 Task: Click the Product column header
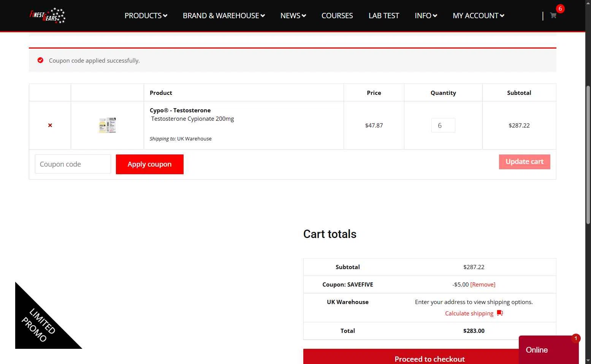161,93
